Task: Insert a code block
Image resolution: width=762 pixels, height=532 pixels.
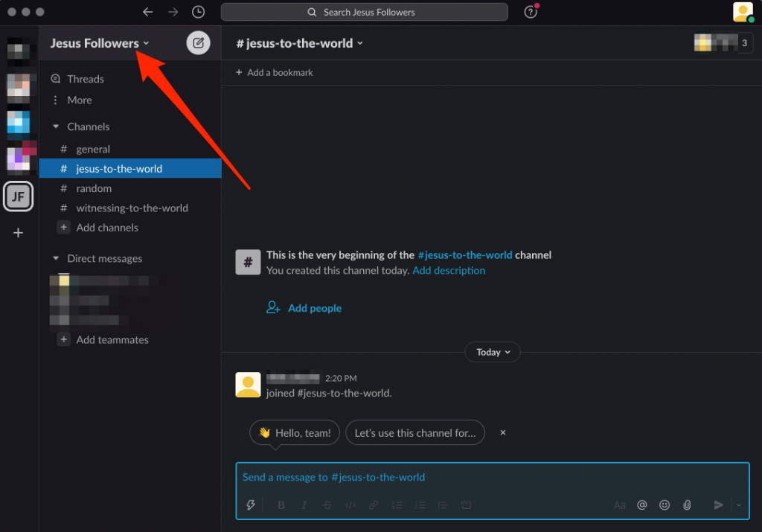Action: 466,504
